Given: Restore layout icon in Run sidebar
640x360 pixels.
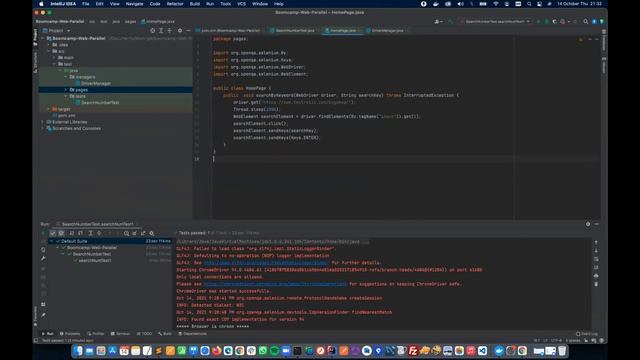Looking at the screenshot, I should coord(43,304).
